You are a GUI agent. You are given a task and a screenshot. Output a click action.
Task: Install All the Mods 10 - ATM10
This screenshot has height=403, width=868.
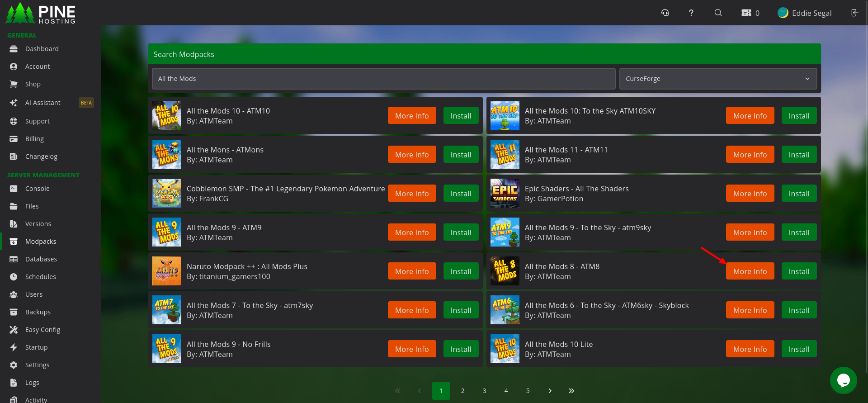pos(461,116)
